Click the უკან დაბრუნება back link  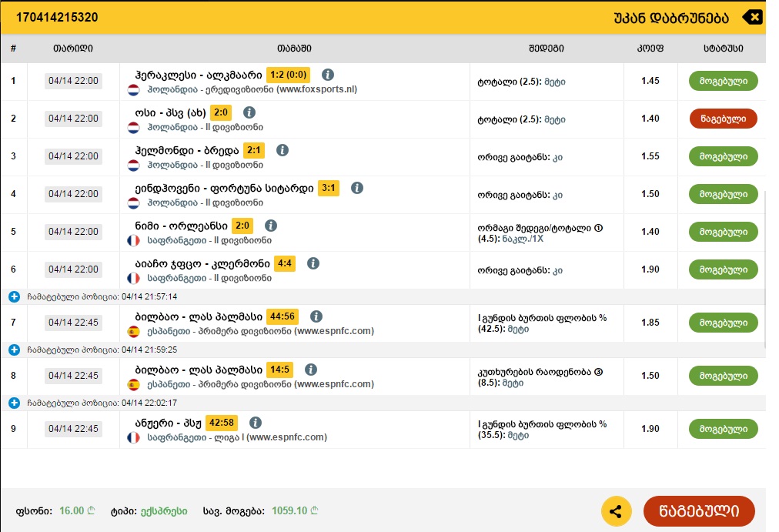672,17
